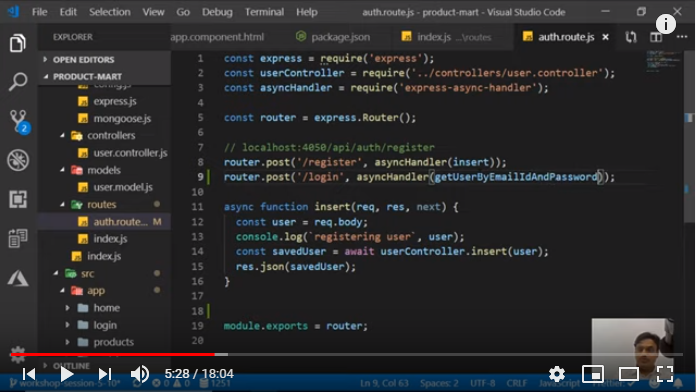The width and height of the screenshot is (696, 392).
Task: Select auth.route.js in explorer tree
Action: (x=120, y=222)
